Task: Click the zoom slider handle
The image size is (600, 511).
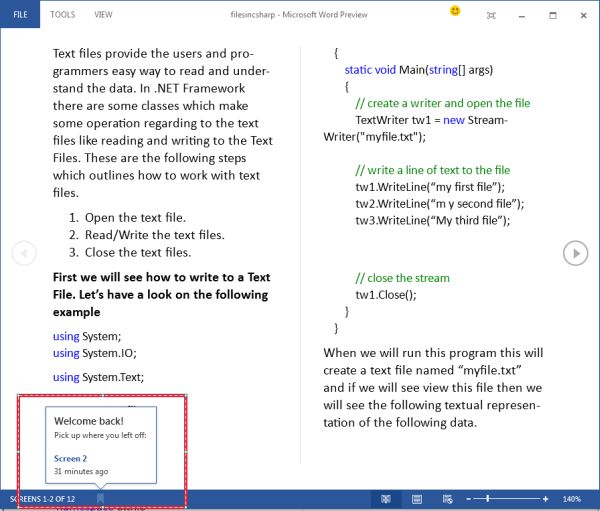Action: [488, 498]
